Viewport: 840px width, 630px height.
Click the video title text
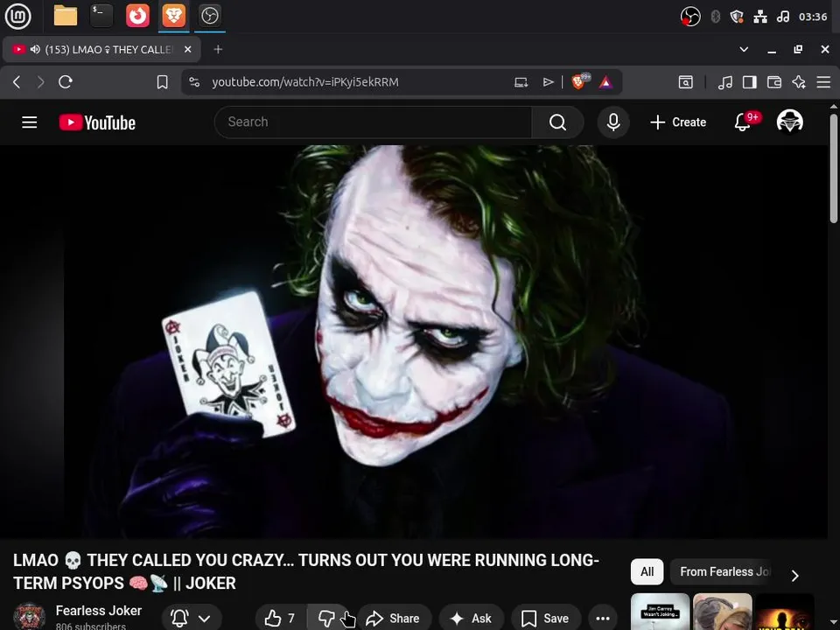pos(306,571)
